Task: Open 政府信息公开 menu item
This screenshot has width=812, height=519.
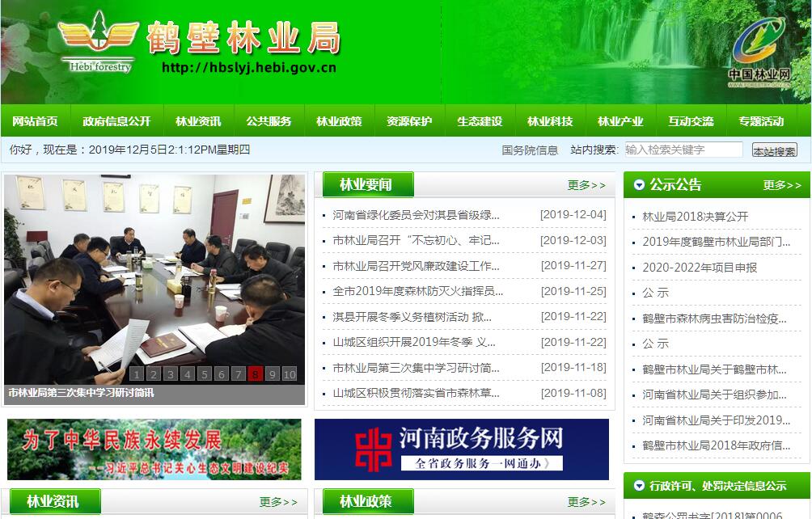Action: (x=116, y=121)
